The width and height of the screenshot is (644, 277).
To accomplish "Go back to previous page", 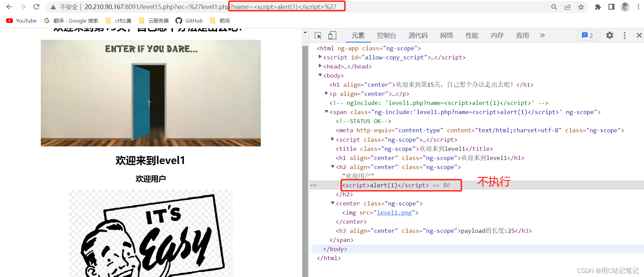I will (x=9, y=7).
